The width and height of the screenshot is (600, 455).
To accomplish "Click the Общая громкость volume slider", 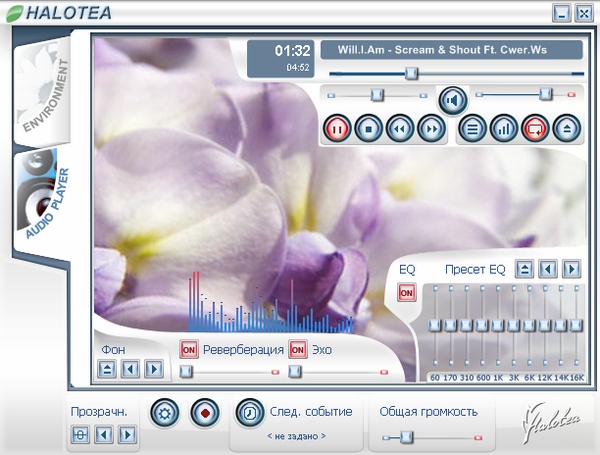I will (405, 436).
